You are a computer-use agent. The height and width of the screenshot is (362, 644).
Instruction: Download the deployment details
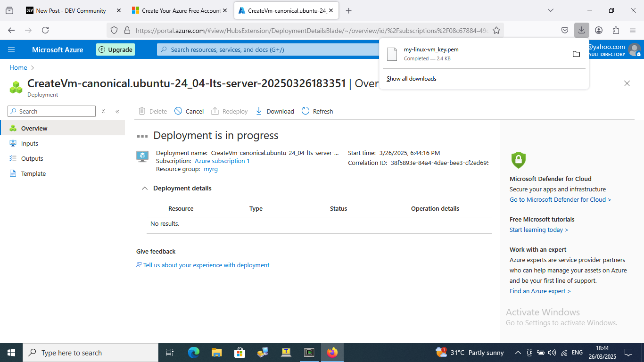pos(274,111)
